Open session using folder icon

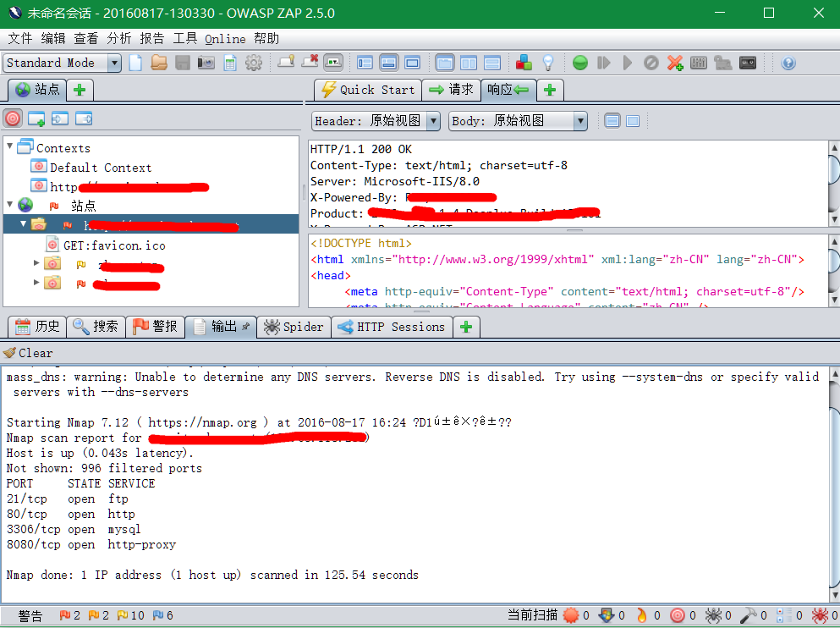158,63
